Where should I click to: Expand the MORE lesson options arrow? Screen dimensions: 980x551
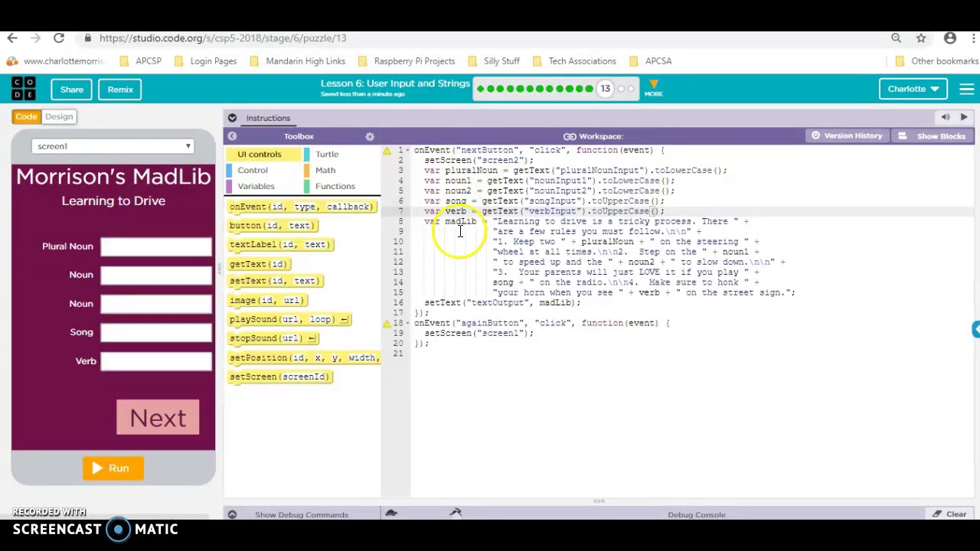(x=653, y=88)
